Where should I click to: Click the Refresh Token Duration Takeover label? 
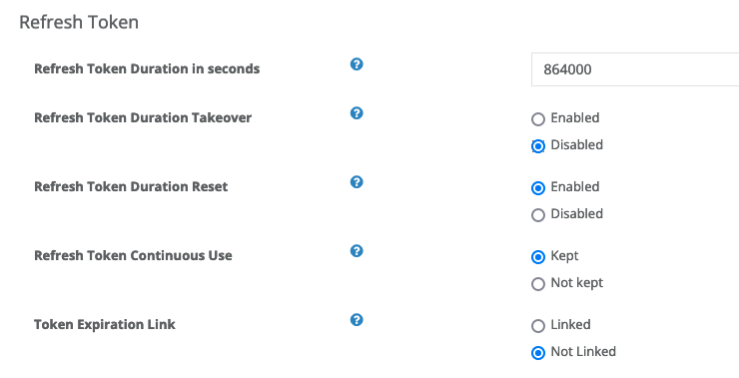click(143, 118)
